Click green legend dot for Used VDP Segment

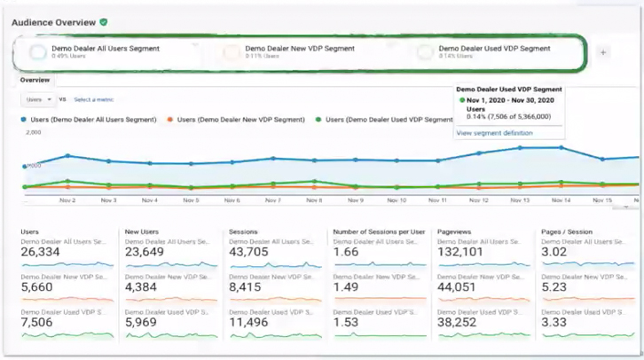coord(318,120)
